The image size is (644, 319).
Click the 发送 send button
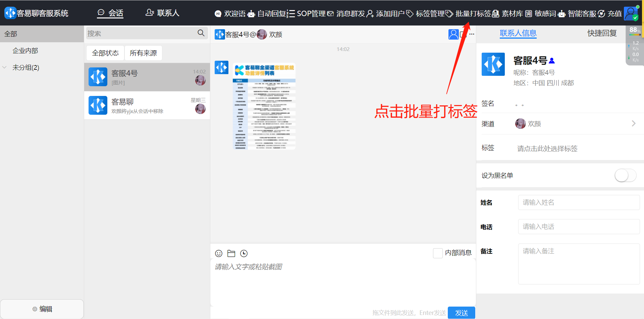pyautogui.click(x=462, y=313)
